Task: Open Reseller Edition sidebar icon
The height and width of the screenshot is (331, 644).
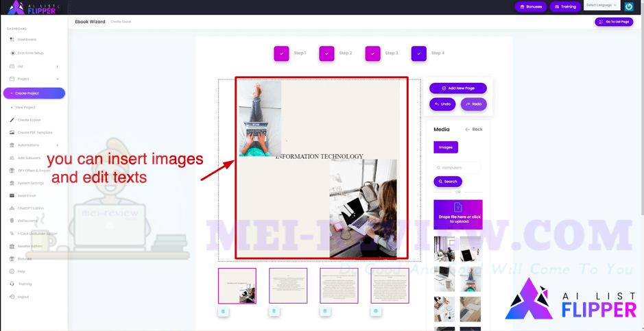Action: (12, 246)
